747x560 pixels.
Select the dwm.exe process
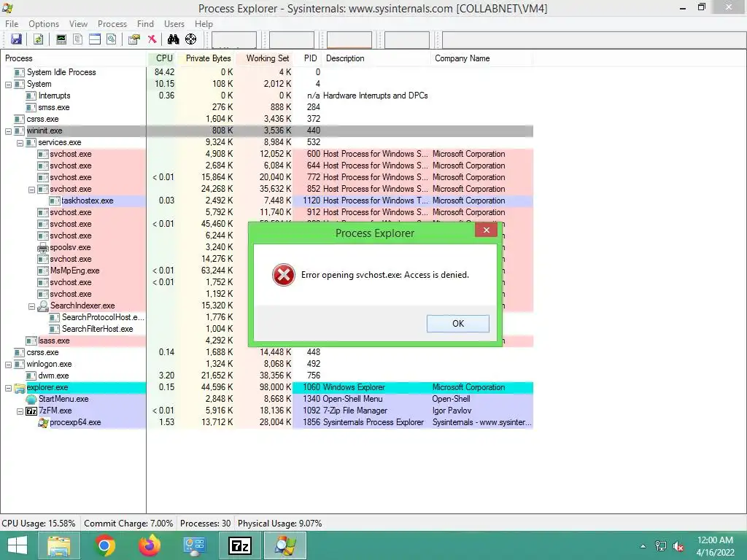tap(53, 376)
